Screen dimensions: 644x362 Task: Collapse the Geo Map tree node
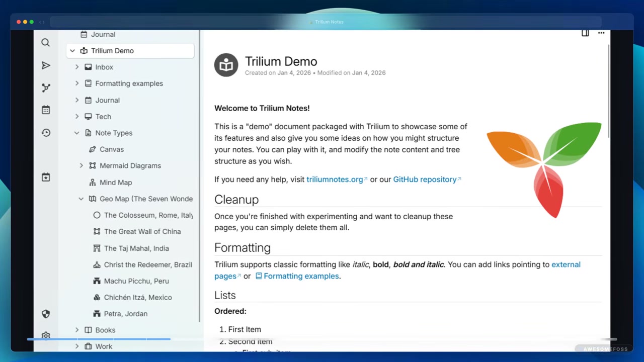(x=82, y=199)
